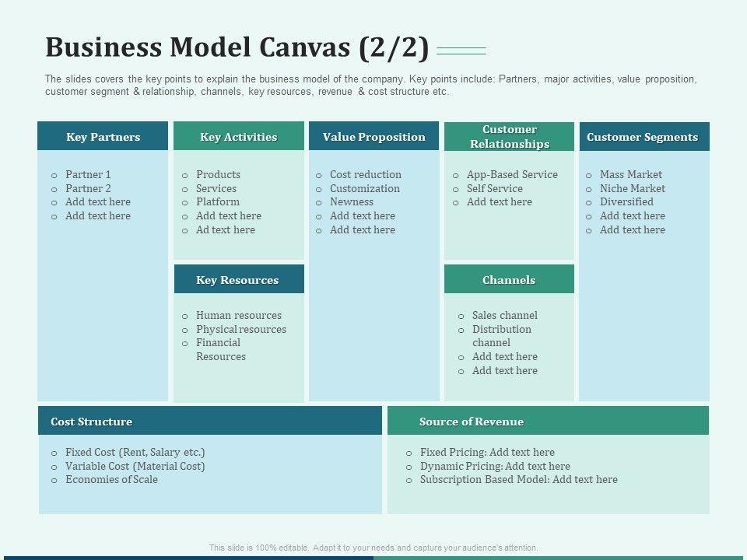Select the Key Resources header box

(238, 280)
